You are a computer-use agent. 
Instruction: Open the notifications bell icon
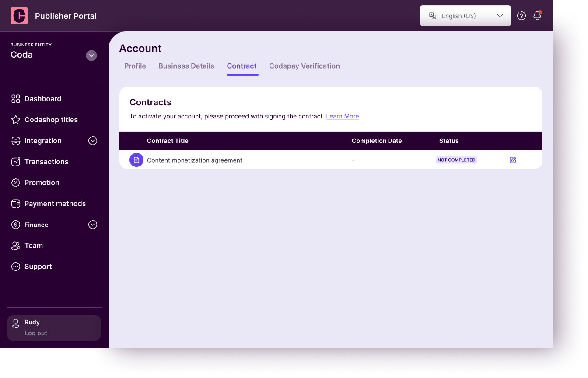pyautogui.click(x=537, y=16)
